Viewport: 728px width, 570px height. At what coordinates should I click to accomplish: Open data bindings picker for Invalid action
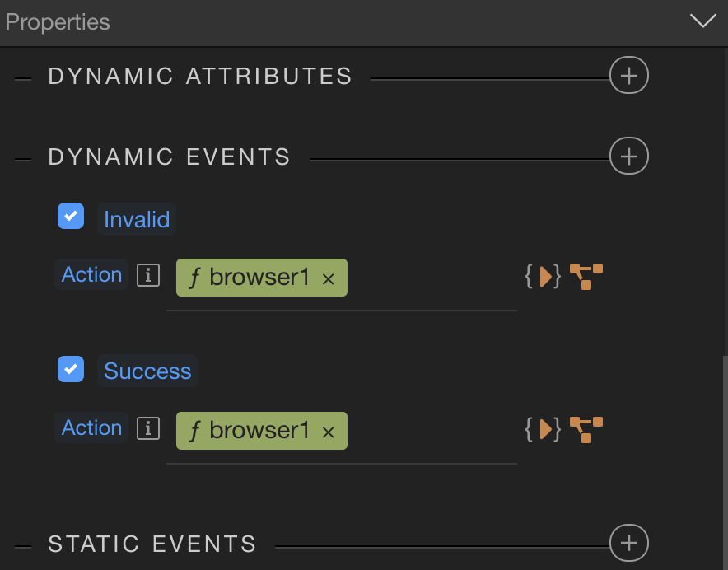pos(543,277)
